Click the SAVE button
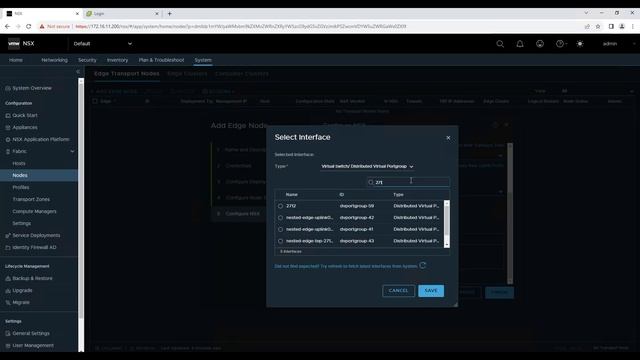The image size is (640, 360). click(x=431, y=291)
